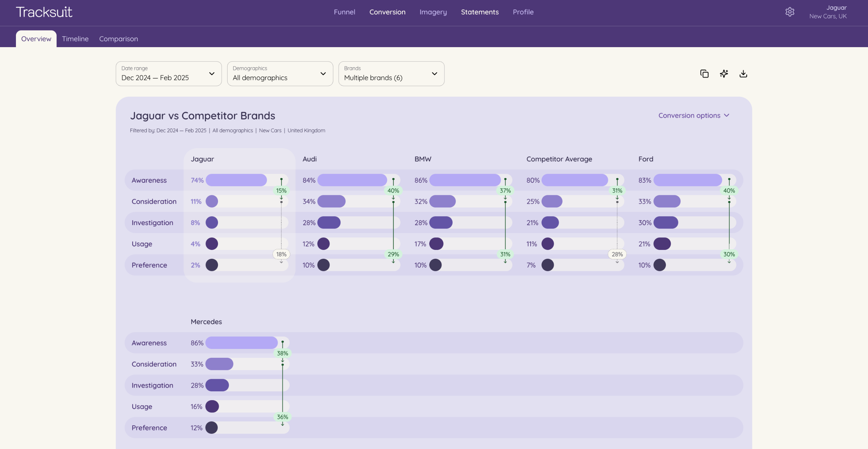The image size is (868, 449).
Task: Click the Tracksuit logo
Action: [44, 12]
